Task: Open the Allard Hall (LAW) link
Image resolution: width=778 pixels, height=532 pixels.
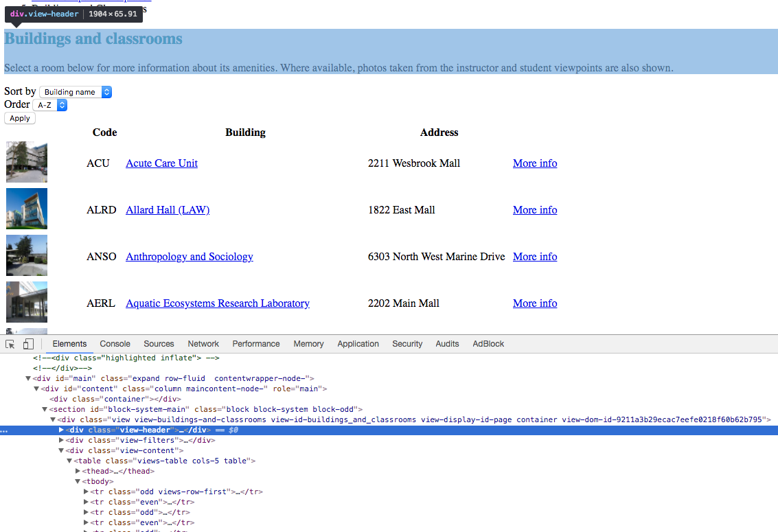Action: (168, 210)
